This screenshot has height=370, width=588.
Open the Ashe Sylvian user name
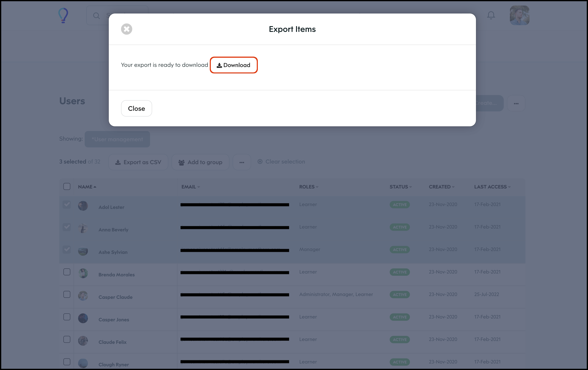[113, 252]
